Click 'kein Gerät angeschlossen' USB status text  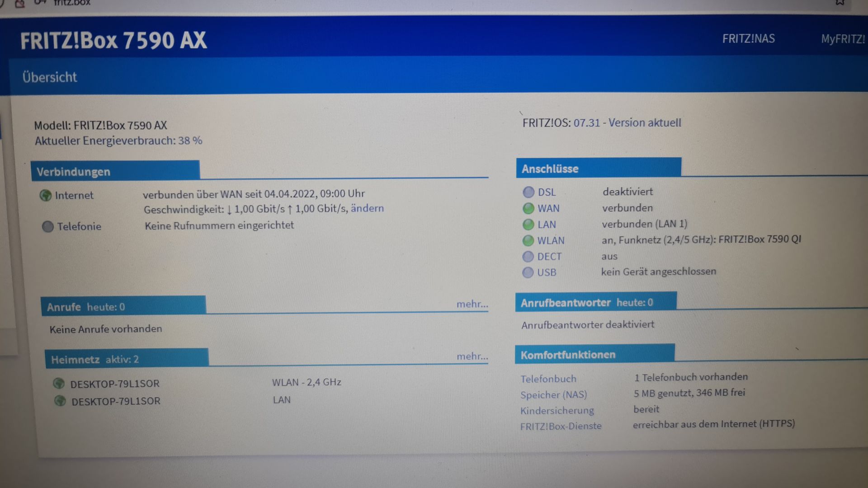coord(659,272)
